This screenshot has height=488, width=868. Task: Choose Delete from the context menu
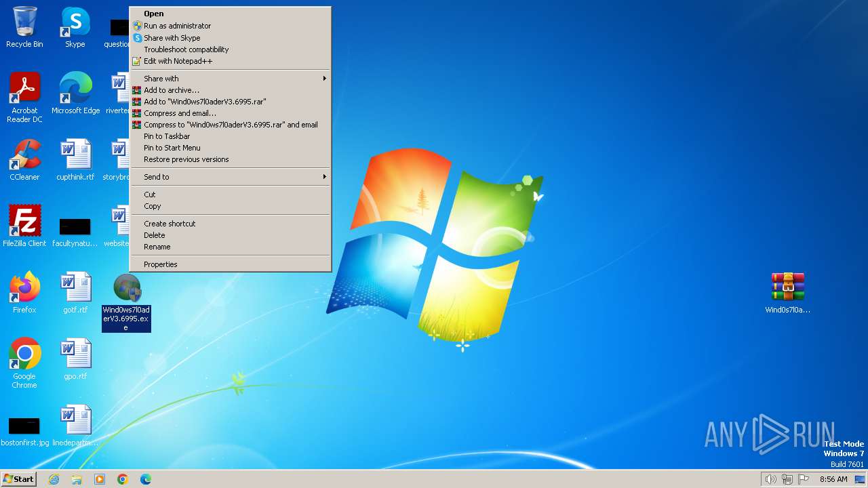(x=230, y=235)
